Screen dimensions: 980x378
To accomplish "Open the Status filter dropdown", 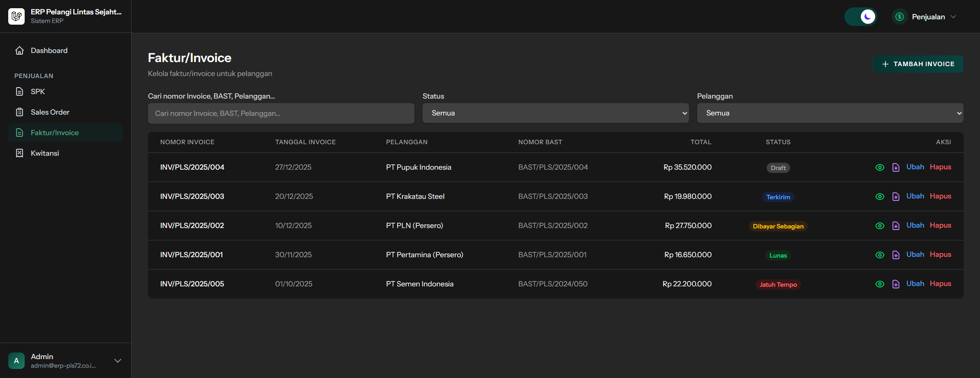I will coord(555,113).
